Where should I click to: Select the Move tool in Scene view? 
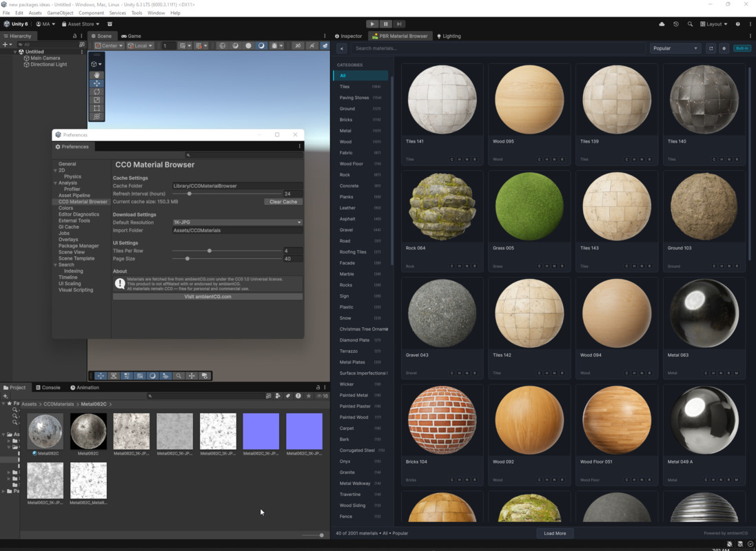(x=96, y=83)
